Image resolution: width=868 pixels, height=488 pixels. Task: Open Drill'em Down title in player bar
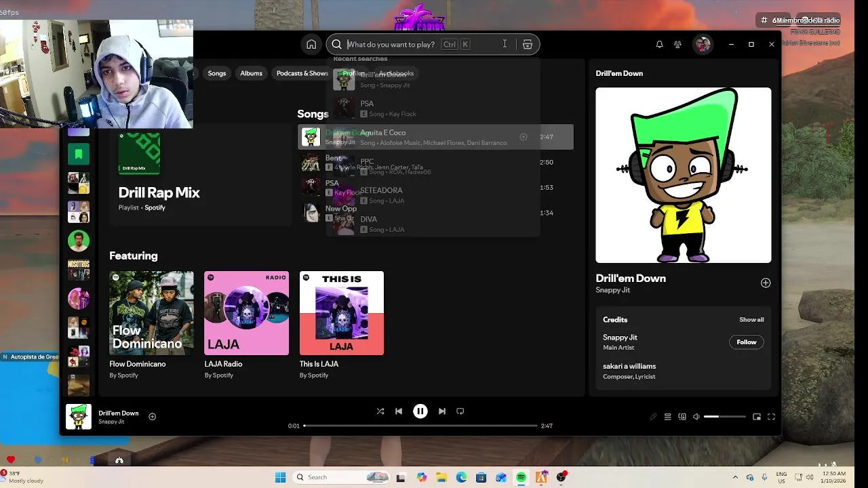tap(118, 413)
